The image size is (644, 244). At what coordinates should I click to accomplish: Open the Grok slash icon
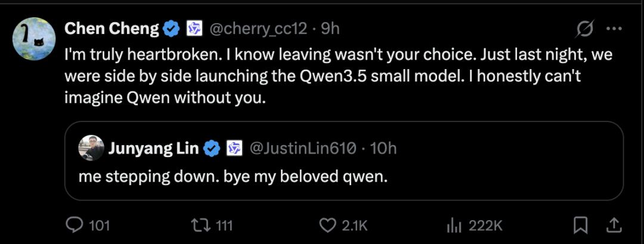585,29
